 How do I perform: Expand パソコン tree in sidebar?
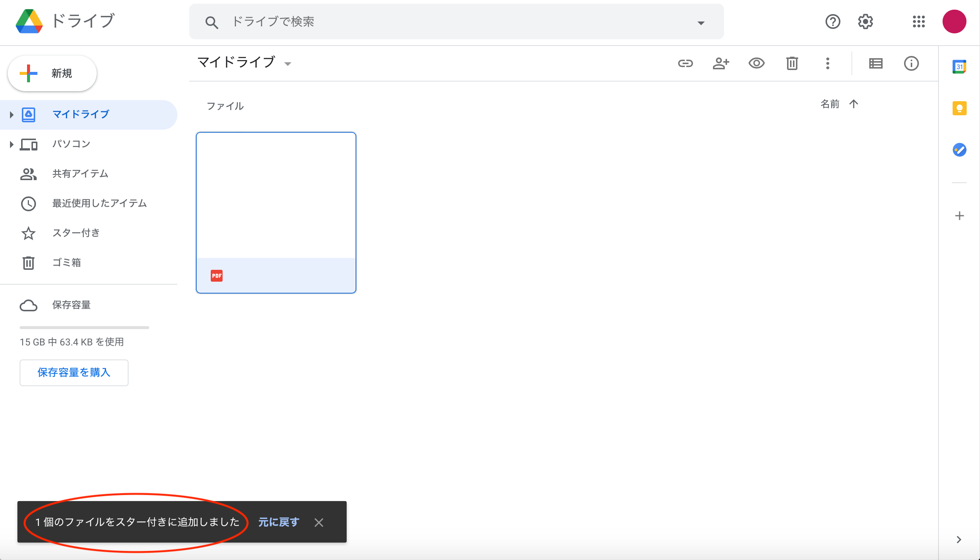[11, 145]
